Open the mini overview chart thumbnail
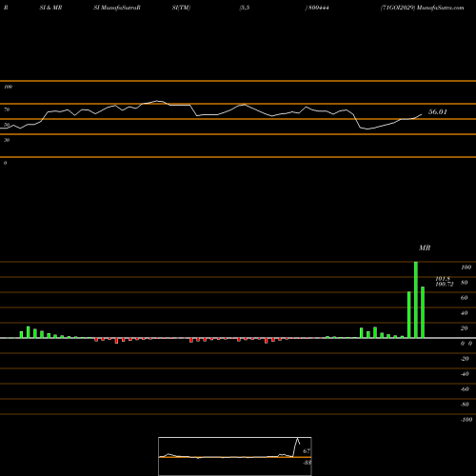Screen dimensions: 476x476 235,456
